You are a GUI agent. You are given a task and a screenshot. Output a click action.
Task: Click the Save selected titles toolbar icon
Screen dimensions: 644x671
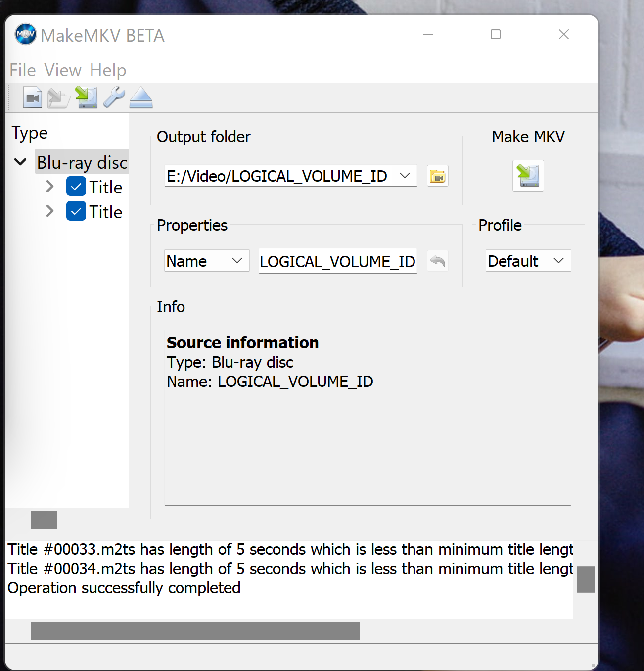(x=87, y=97)
